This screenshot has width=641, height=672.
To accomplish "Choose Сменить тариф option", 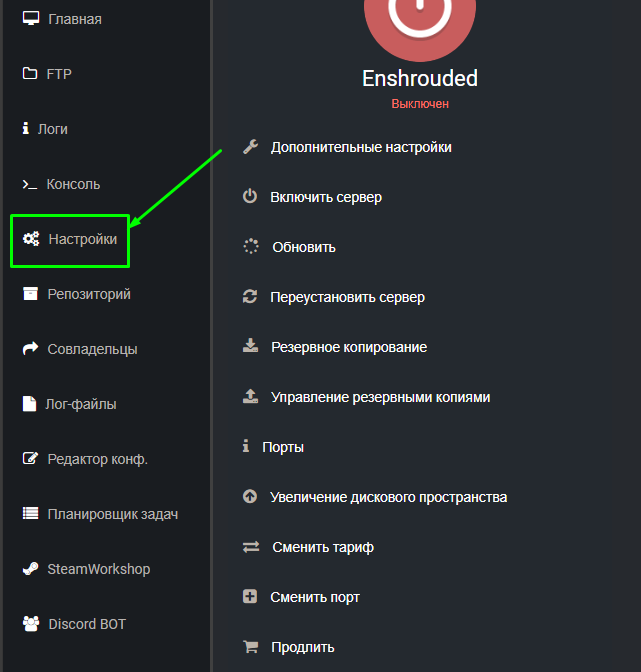I will point(322,547).
